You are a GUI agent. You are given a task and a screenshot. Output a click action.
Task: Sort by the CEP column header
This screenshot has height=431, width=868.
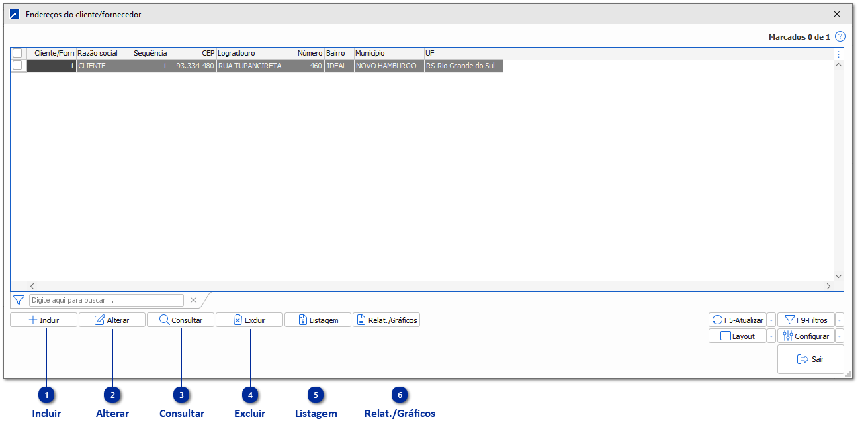pyautogui.click(x=193, y=53)
